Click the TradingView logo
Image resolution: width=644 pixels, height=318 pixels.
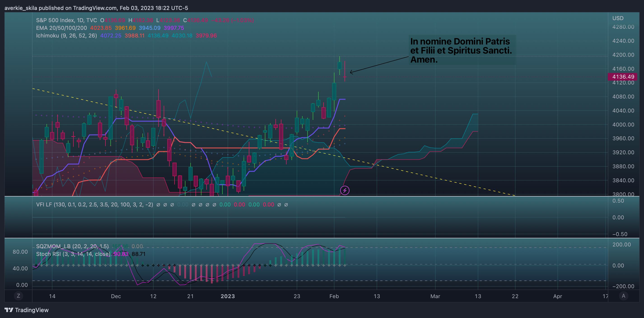coord(26,310)
